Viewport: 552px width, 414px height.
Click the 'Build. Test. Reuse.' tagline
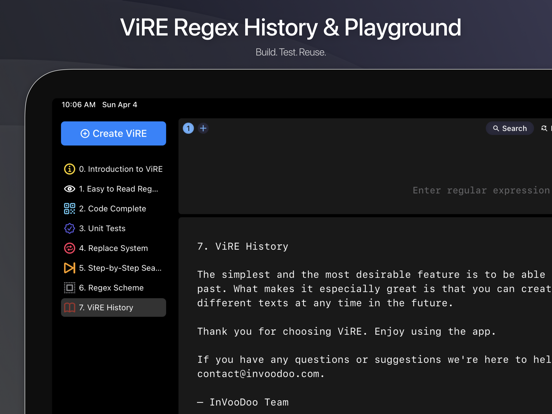[291, 52]
